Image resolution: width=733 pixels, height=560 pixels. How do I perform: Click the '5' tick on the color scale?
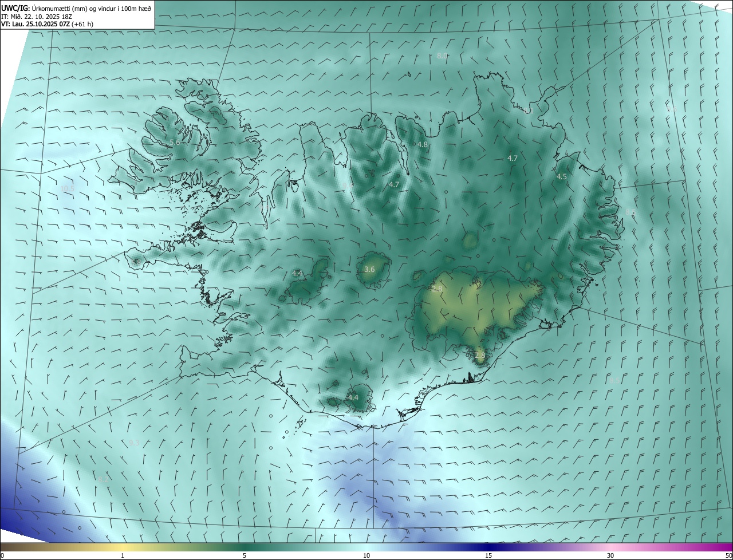coord(245,555)
